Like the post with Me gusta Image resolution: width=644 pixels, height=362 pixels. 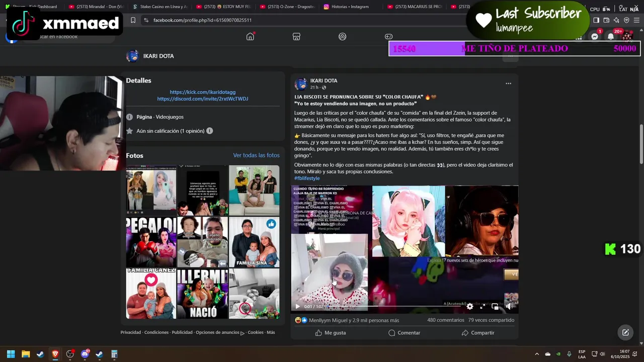[x=330, y=333]
